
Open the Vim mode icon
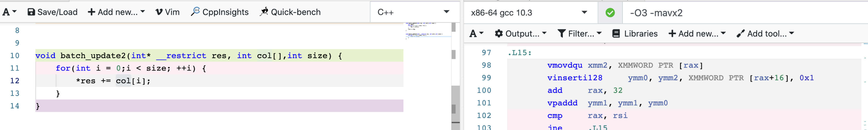[159, 12]
